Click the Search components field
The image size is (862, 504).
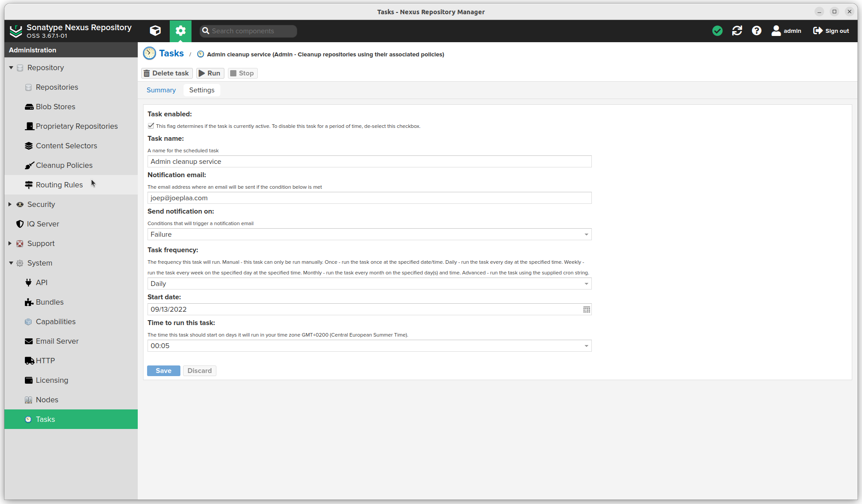tap(248, 31)
